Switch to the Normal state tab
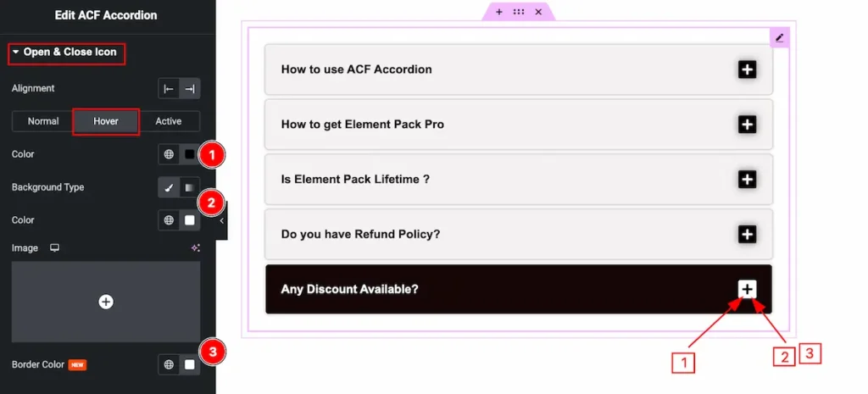The height and width of the screenshot is (394, 868). coord(43,121)
